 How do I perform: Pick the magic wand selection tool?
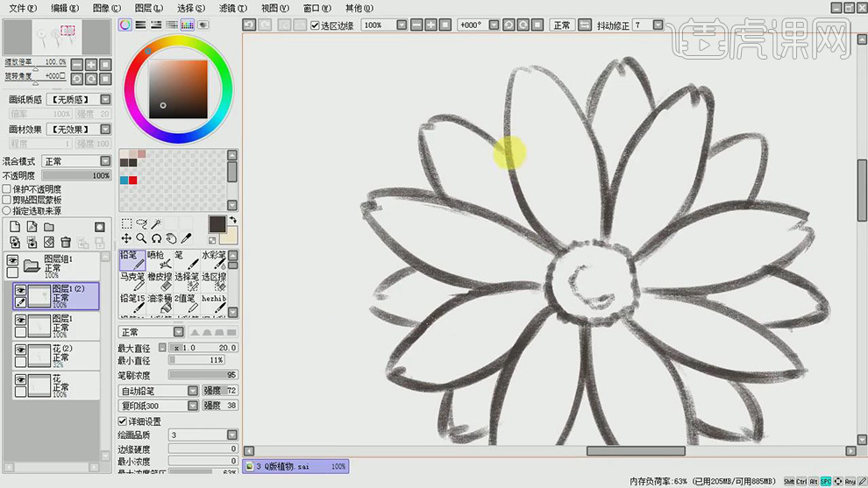click(x=156, y=224)
